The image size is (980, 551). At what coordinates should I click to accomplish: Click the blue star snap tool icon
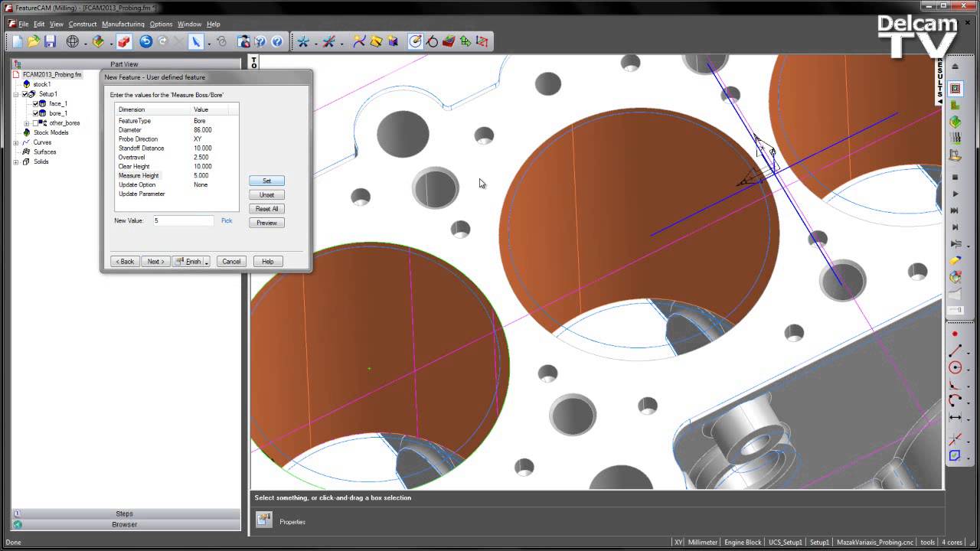[x=303, y=41]
